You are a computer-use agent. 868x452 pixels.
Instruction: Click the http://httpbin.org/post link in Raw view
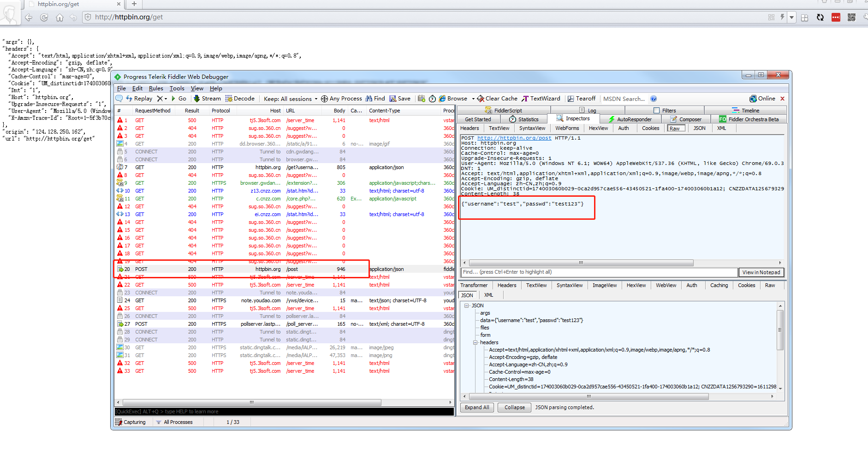[514, 138]
